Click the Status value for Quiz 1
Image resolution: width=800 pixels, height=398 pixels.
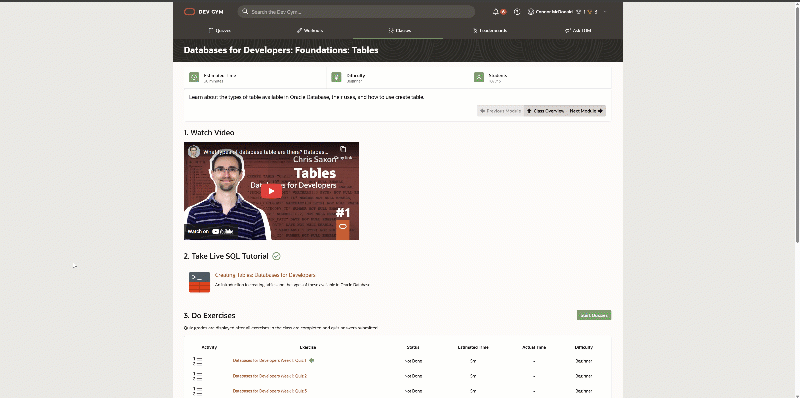tap(413, 361)
